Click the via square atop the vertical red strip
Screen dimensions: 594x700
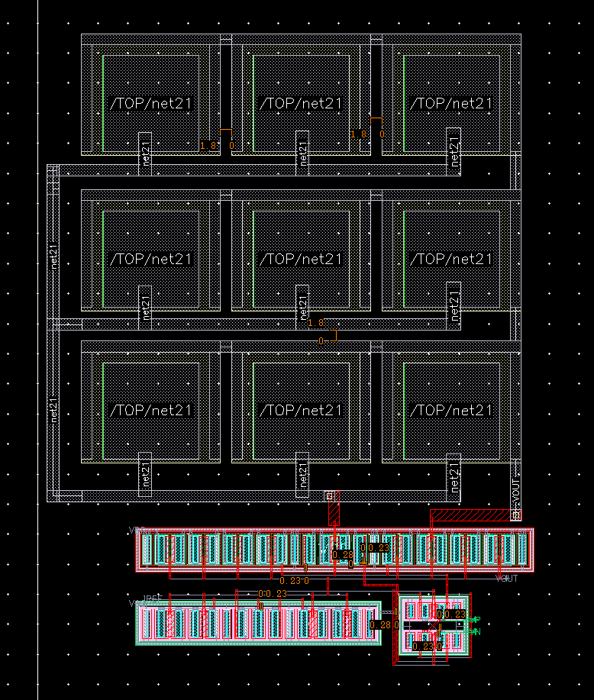[x=330, y=496]
